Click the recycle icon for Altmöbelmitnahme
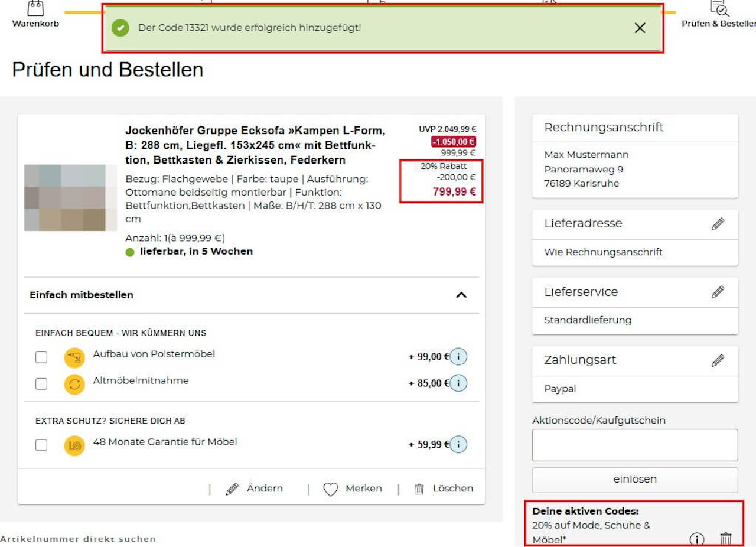 coord(74,384)
